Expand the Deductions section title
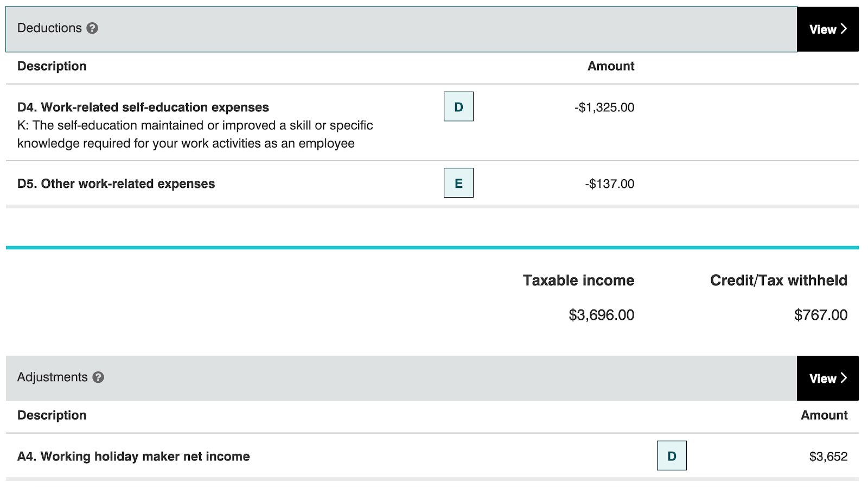This screenshot has height=487, width=868. point(49,28)
